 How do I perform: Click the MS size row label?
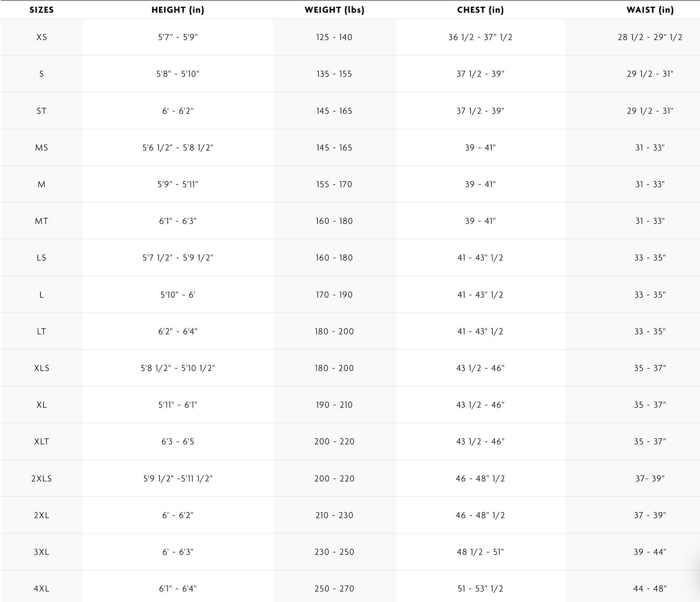(x=42, y=148)
